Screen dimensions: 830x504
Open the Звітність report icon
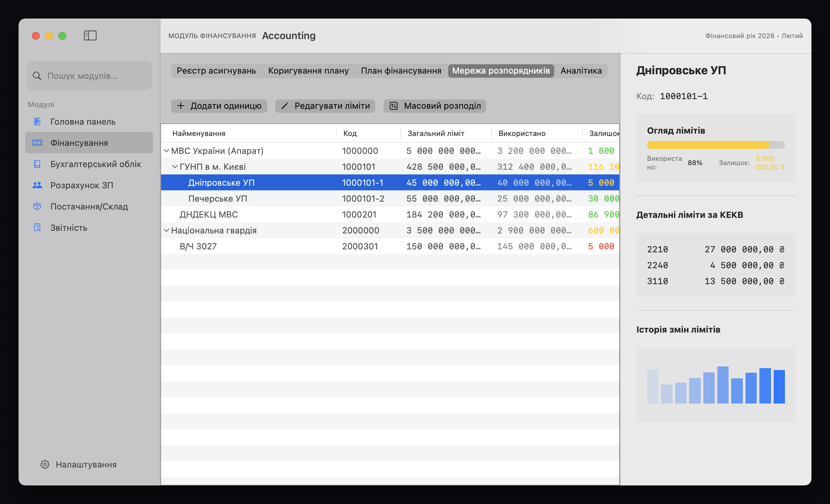(x=37, y=228)
